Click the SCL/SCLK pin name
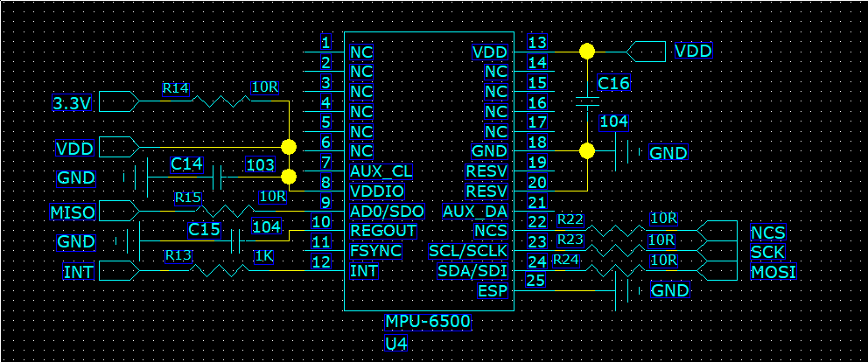The height and width of the screenshot is (362, 868). [x=468, y=251]
